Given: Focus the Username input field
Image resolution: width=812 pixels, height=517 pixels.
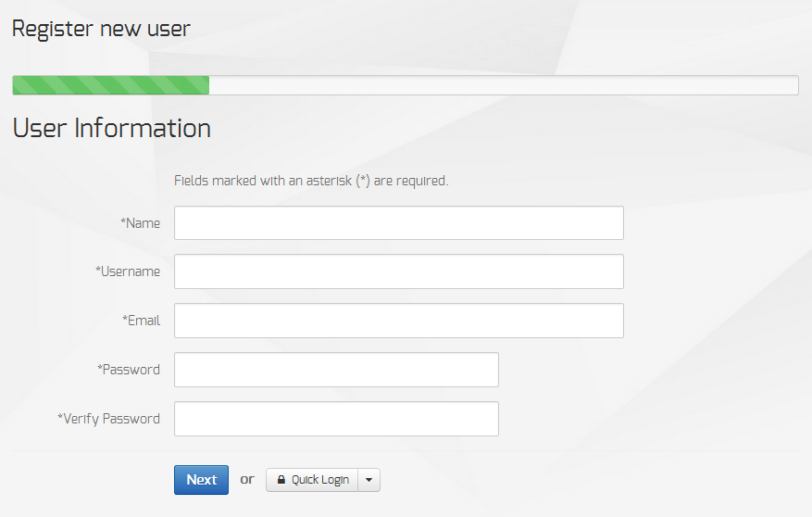Looking at the screenshot, I should [399, 271].
